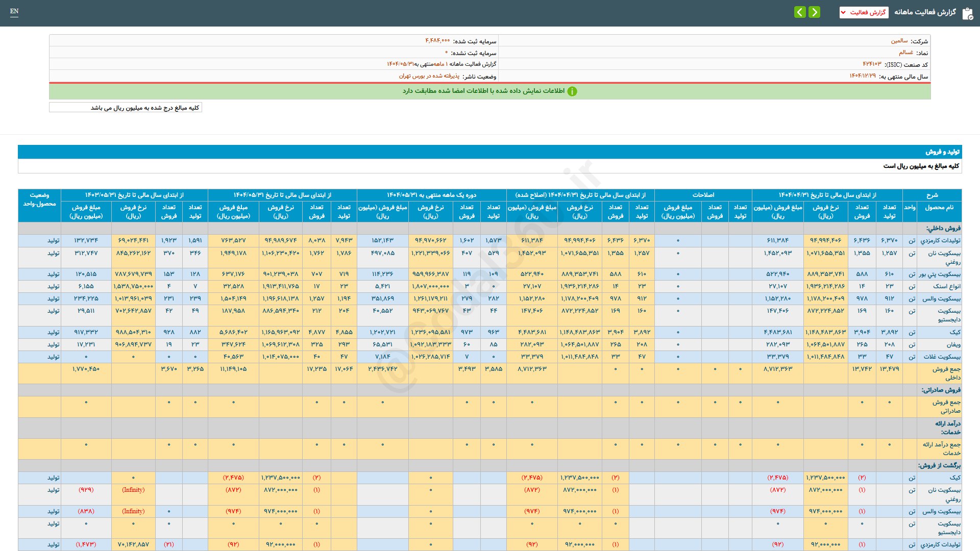This screenshot has height=551, width=980.
Task: Select the monthly total sales amount ۲,۴۳۶,۷۴۲
Action: point(382,369)
